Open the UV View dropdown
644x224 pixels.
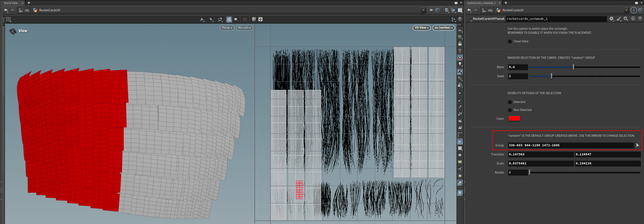point(421,28)
